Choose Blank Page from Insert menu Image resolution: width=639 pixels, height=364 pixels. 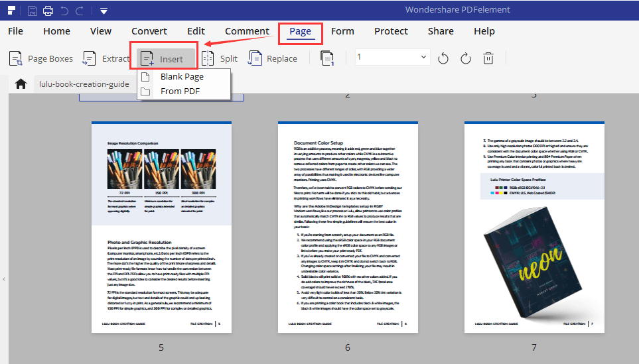pos(181,76)
